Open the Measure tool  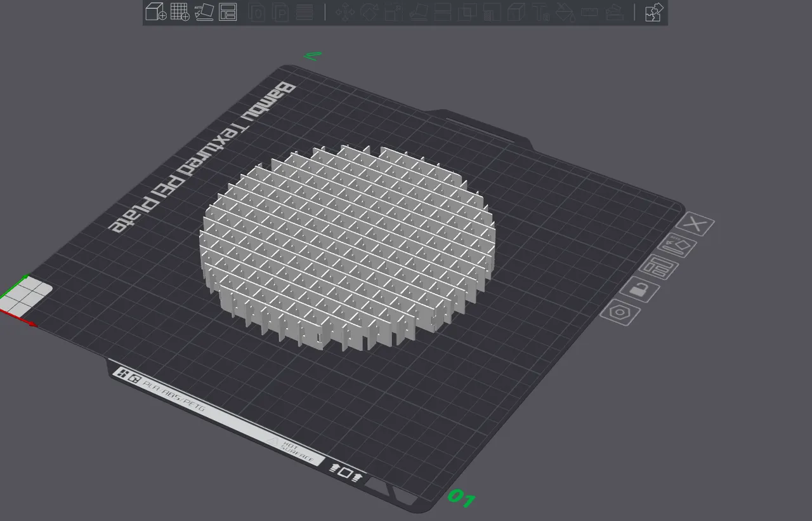588,13
